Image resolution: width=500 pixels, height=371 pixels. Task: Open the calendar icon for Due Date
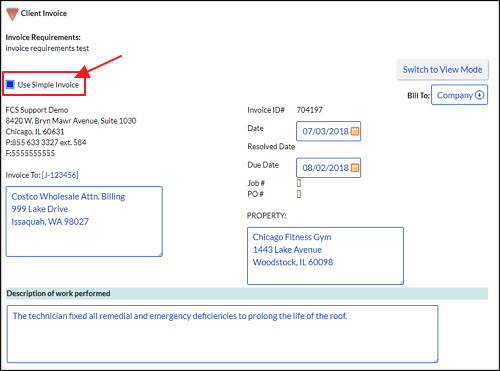click(x=355, y=167)
